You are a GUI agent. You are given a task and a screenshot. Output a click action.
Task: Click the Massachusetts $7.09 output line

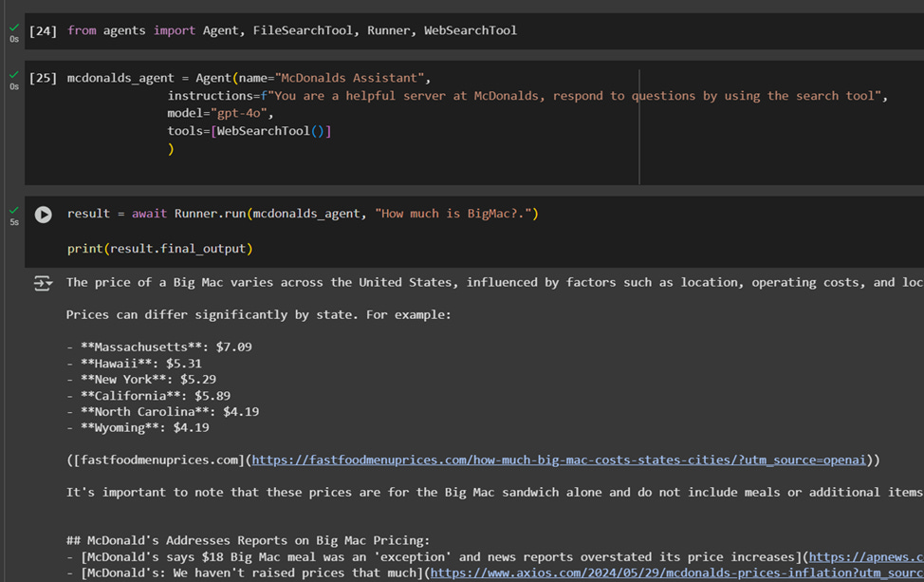tap(159, 347)
